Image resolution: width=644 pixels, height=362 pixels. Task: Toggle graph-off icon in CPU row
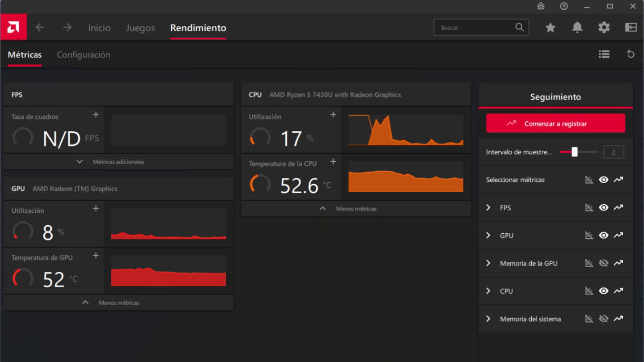589,291
